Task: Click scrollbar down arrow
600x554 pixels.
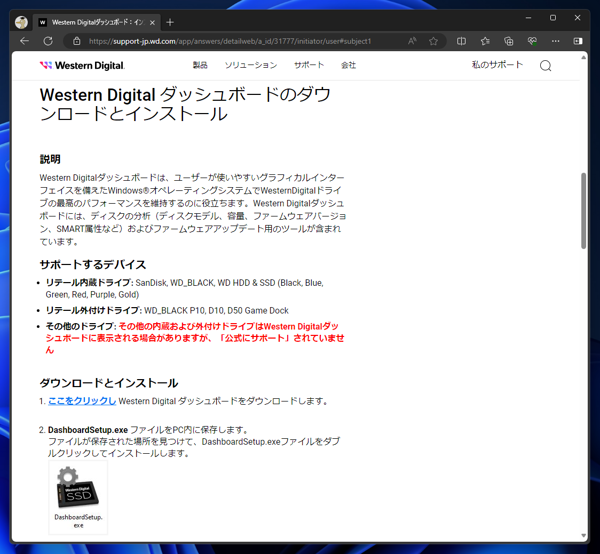Action: pyautogui.click(x=584, y=536)
